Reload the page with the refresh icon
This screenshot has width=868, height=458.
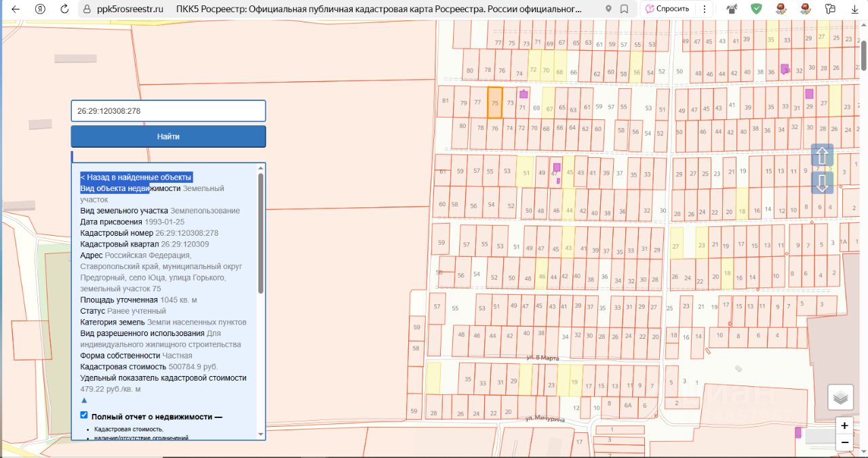64,9
